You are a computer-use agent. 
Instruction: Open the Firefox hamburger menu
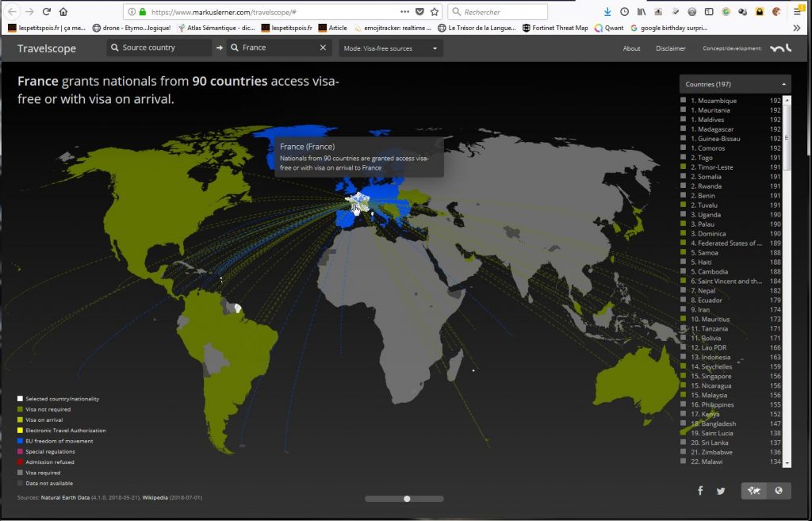point(797,12)
